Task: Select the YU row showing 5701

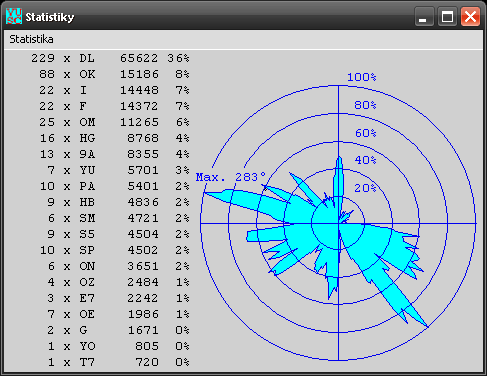Action: point(118,170)
